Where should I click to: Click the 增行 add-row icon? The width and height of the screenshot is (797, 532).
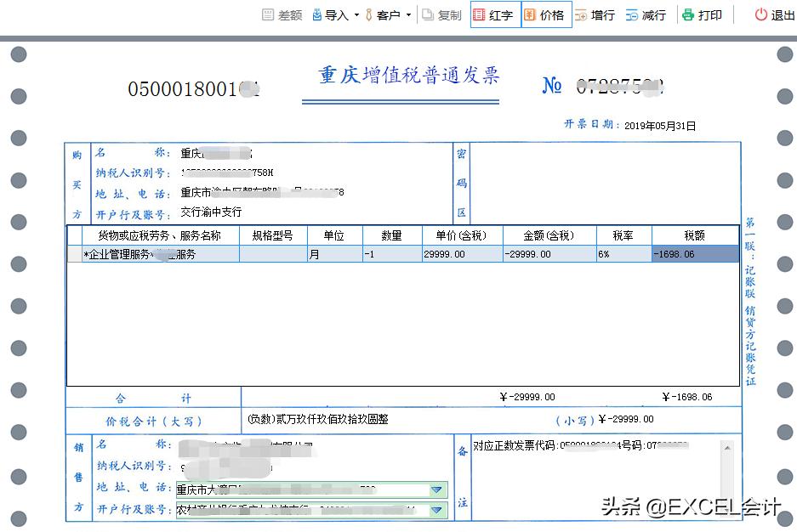pos(595,14)
